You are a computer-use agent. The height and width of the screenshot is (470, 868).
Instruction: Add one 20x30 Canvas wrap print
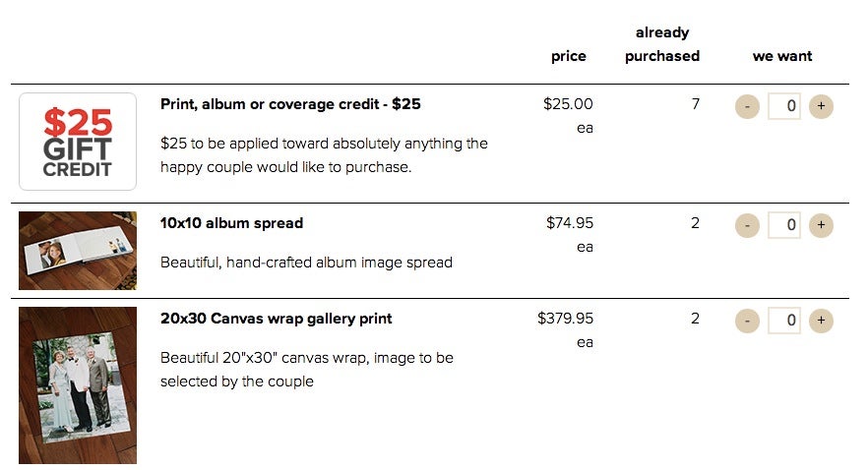point(821,321)
